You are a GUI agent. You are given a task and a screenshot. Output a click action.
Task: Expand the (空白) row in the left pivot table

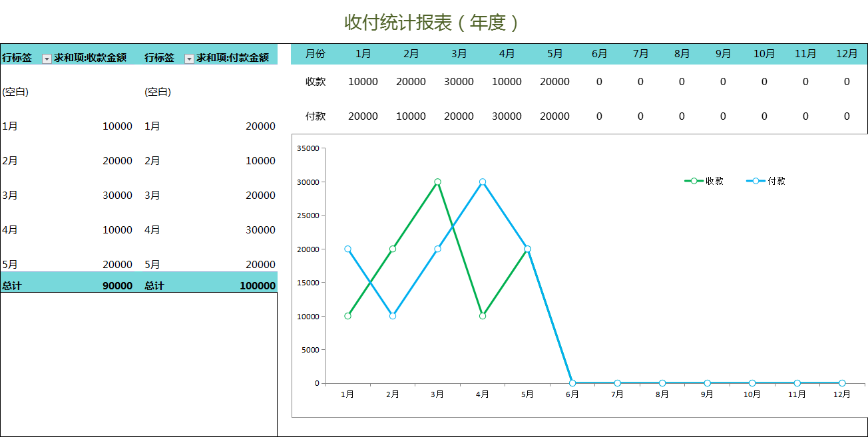(17, 91)
